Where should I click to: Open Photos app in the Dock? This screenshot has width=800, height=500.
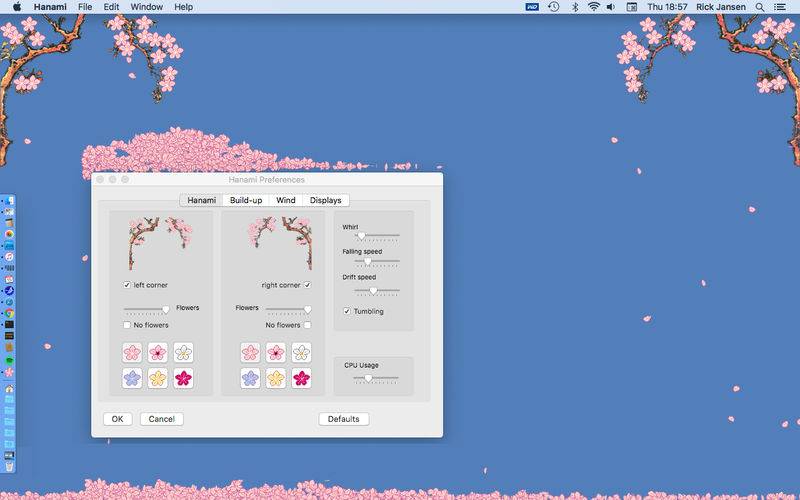pos(9,234)
